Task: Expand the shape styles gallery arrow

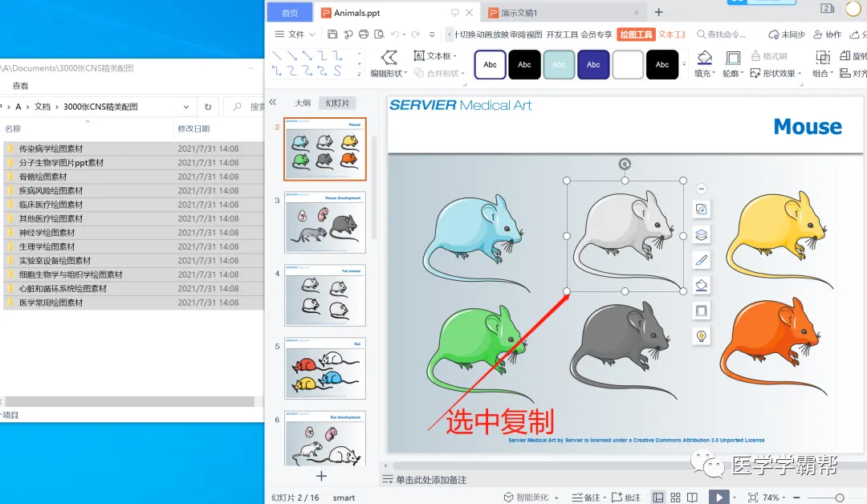Action: tap(684, 64)
